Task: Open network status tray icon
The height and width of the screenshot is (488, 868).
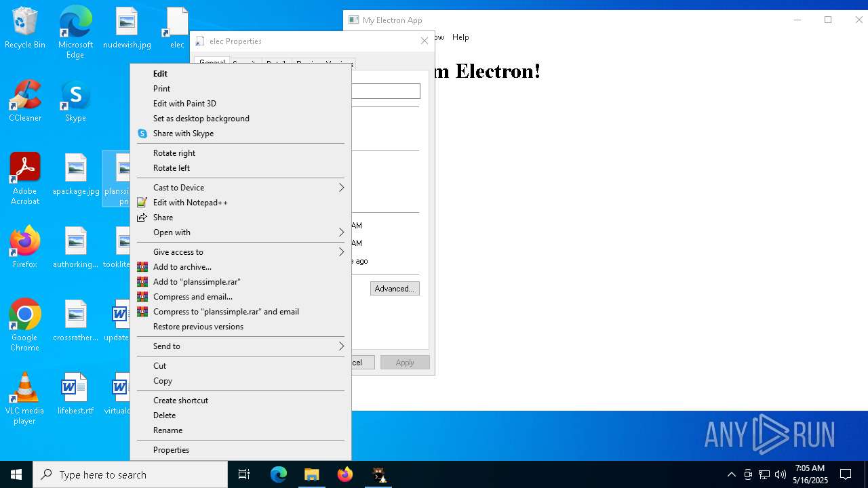Action: click(x=764, y=474)
